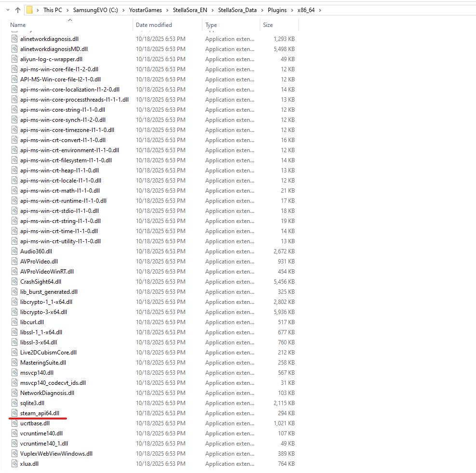476x473 pixels.
Task: Go to StellaSora_Data breadcrumb folder
Action: coord(238,10)
